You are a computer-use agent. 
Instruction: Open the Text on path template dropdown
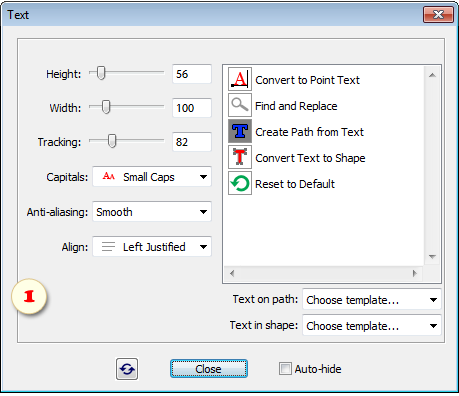[372, 299]
